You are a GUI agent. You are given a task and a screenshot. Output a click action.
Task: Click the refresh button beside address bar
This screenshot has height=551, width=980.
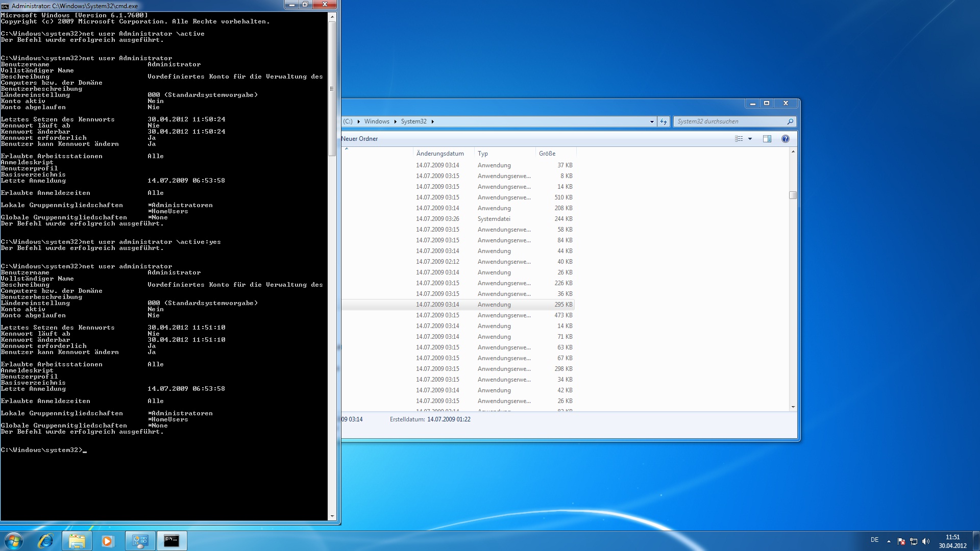(664, 121)
